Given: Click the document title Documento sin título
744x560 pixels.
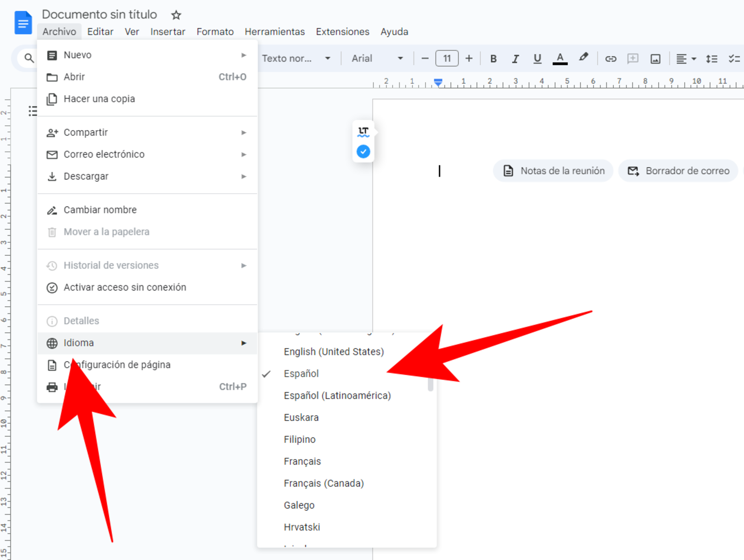Looking at the screenshot, I should coord(99,14).
